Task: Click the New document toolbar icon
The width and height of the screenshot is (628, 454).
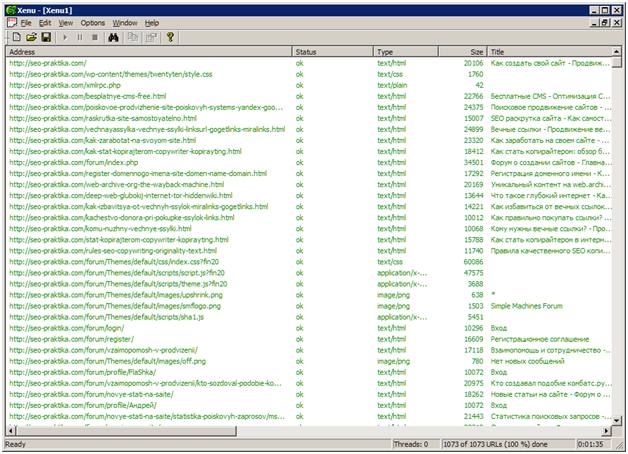Action: (16, 37)
